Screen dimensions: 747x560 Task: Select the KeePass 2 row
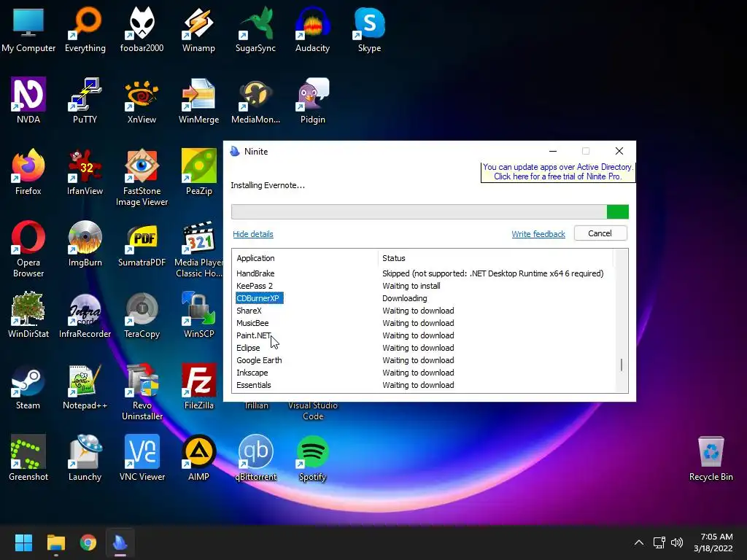424,286
